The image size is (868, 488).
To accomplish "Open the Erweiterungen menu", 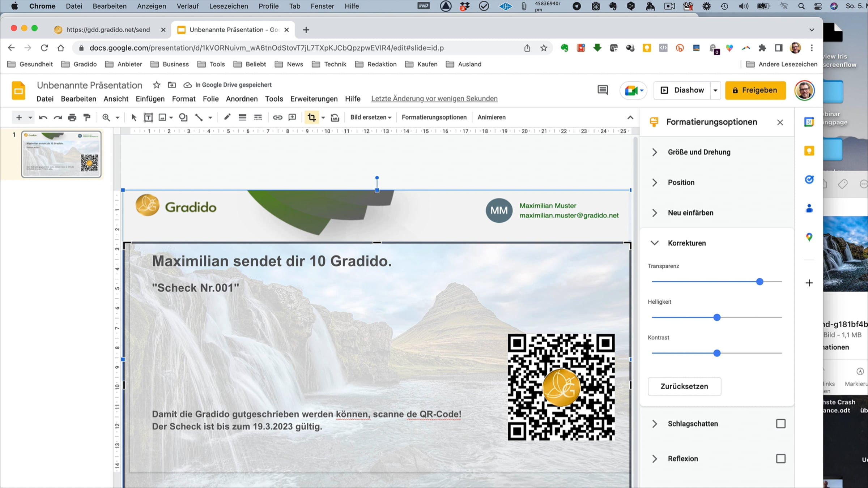I will [x=314, y=99].
